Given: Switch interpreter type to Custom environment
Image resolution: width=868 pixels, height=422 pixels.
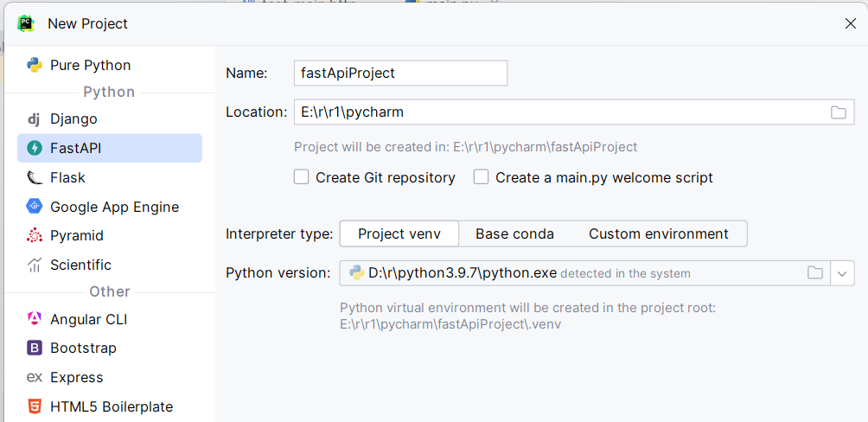Looking at the screenshot, I should [x=659, y=233].
